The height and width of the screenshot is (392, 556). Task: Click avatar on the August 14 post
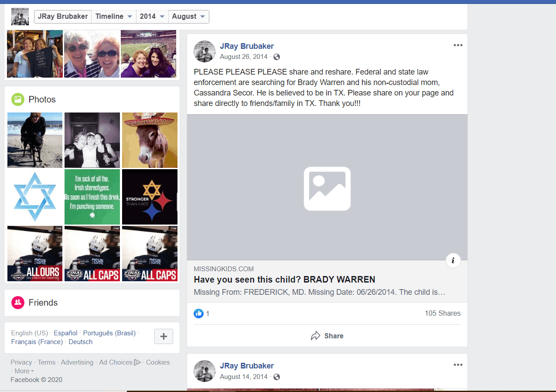[205, 371]
